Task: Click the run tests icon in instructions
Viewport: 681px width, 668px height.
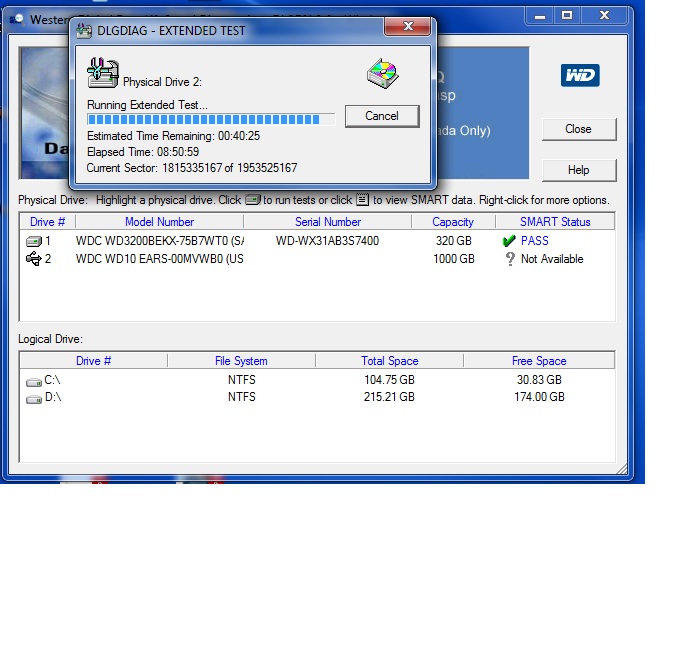Action: click(252, 200)
